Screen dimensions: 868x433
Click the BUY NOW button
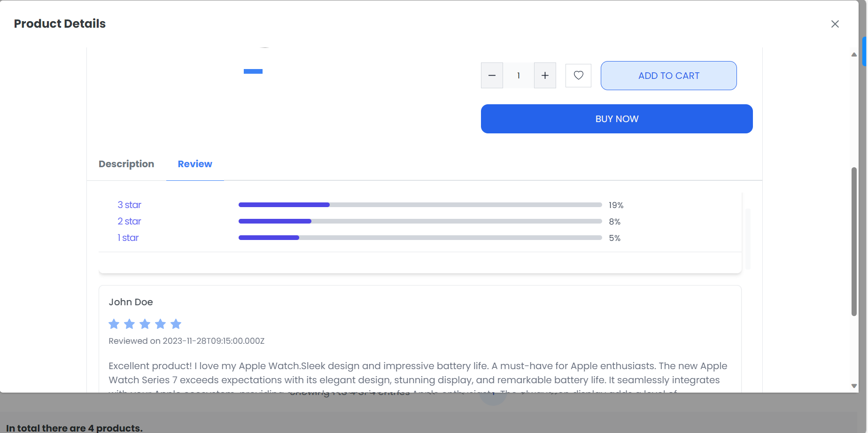[616, 119]
